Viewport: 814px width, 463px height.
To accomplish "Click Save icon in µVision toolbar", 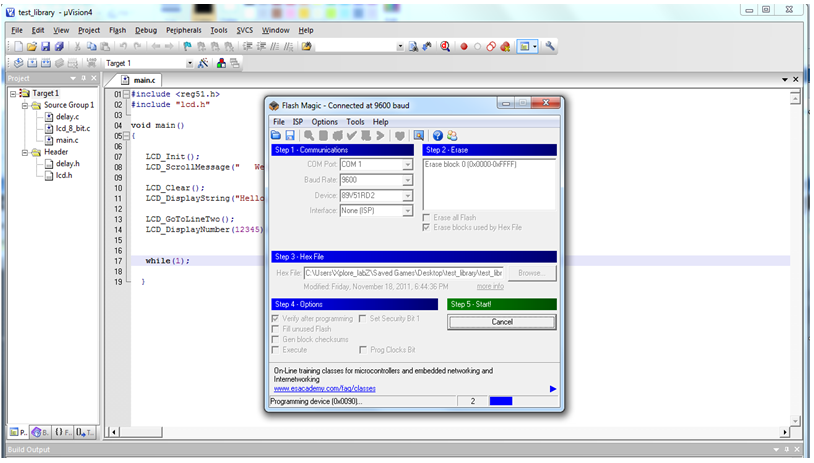I will pyautogui.click(x=46, y=47).
